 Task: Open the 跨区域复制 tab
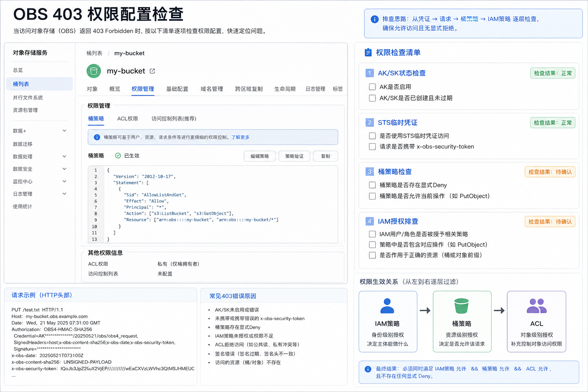(249, 89)
